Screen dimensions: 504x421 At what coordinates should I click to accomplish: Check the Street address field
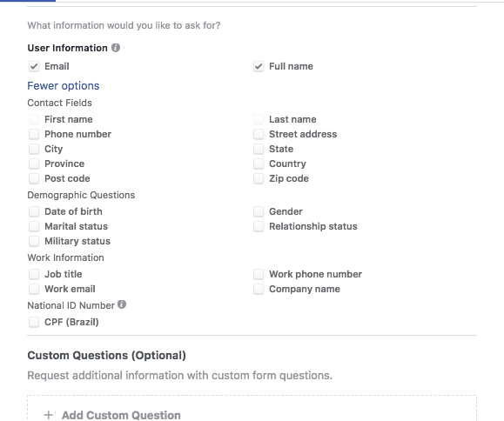point(259,134)
